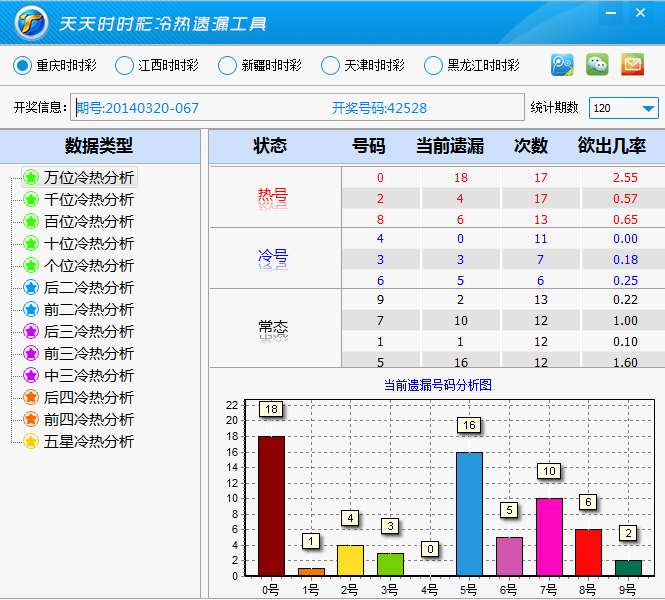This screenshot has height=600, width=665.
Task: Open 五星冷热分析 in the tree
Action: [89, 442]
